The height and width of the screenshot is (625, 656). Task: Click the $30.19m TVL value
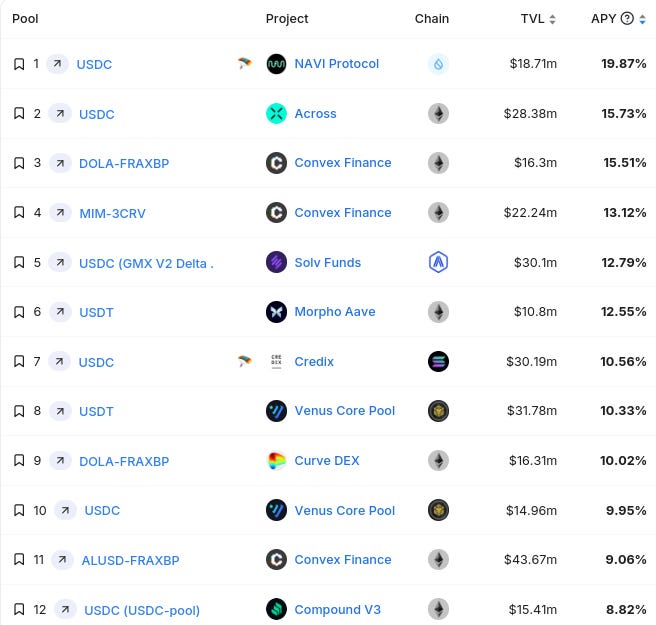pos(531,361)
